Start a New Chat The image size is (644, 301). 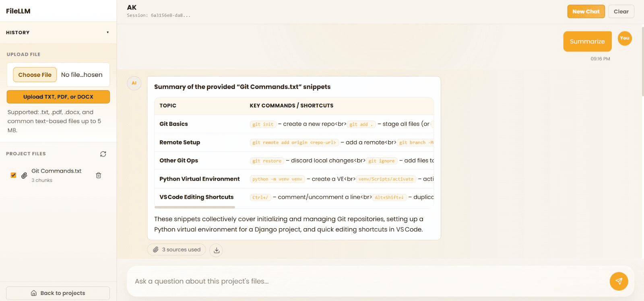586,12
